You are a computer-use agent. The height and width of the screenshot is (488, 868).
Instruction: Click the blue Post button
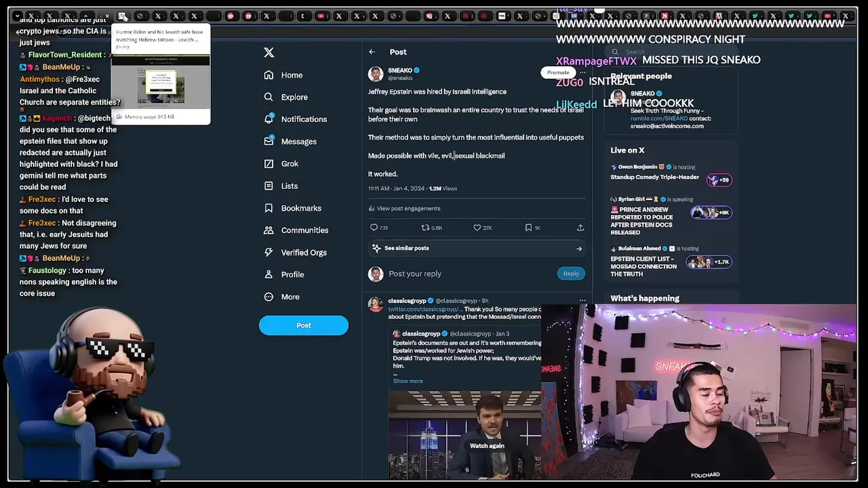303,325
